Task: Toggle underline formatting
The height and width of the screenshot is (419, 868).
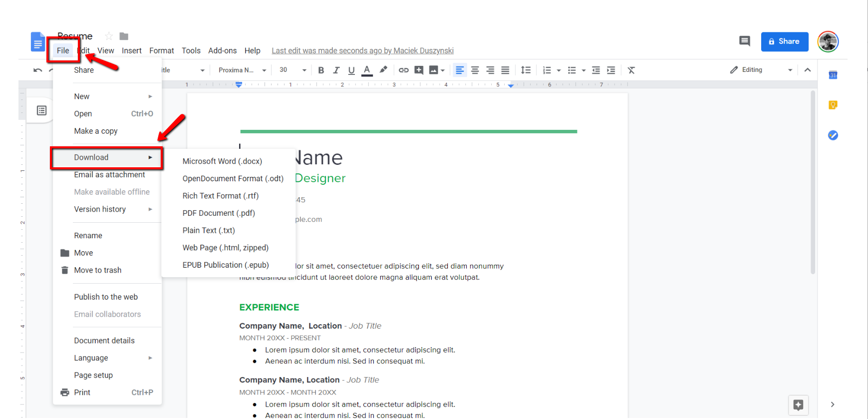Action: [351, 70]
